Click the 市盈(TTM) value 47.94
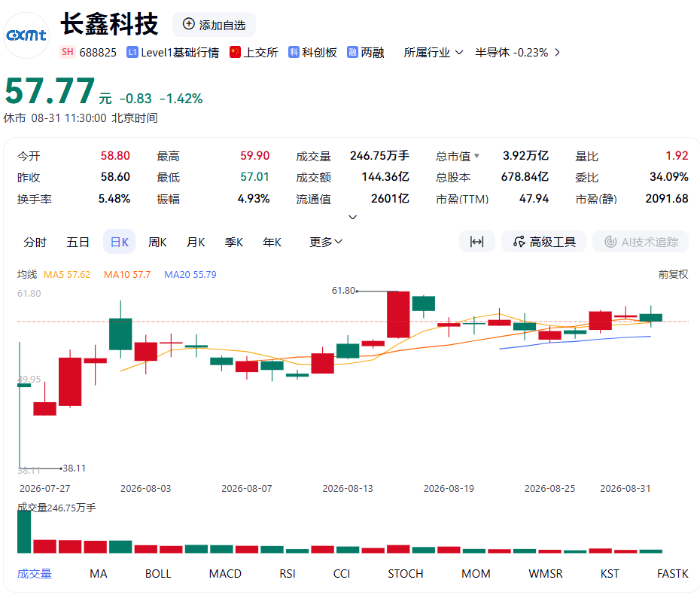 tap(534, 199)
